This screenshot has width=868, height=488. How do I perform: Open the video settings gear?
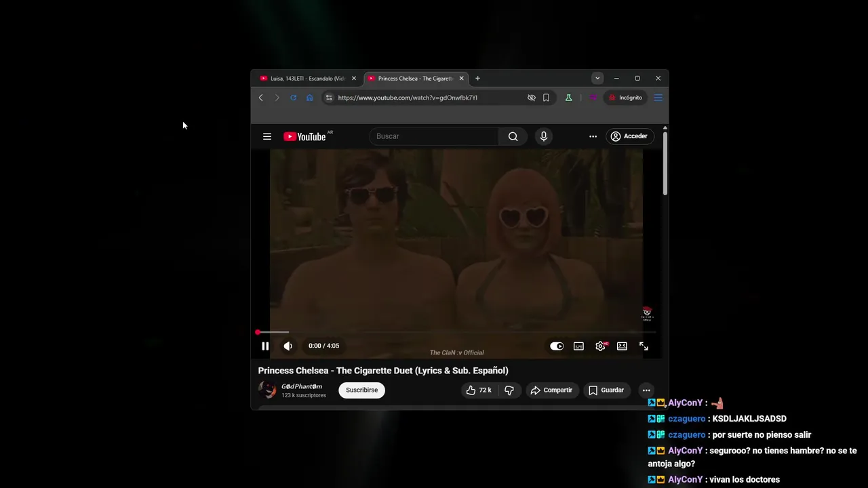click(600, 346)
